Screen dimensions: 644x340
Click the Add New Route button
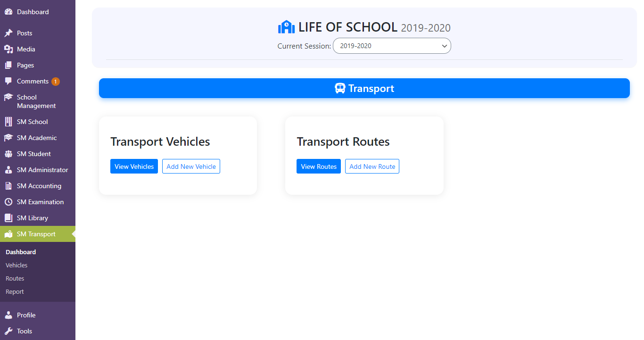click(372, 166)
